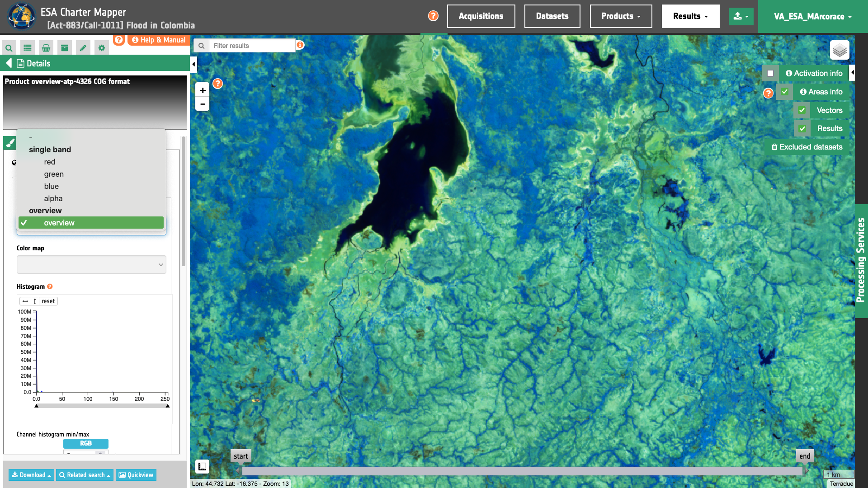The height and width of the screenshot is (488, 868).
Task: Open the VA_ESA_MArcorace user menu
Action: (x=812, y=17)
